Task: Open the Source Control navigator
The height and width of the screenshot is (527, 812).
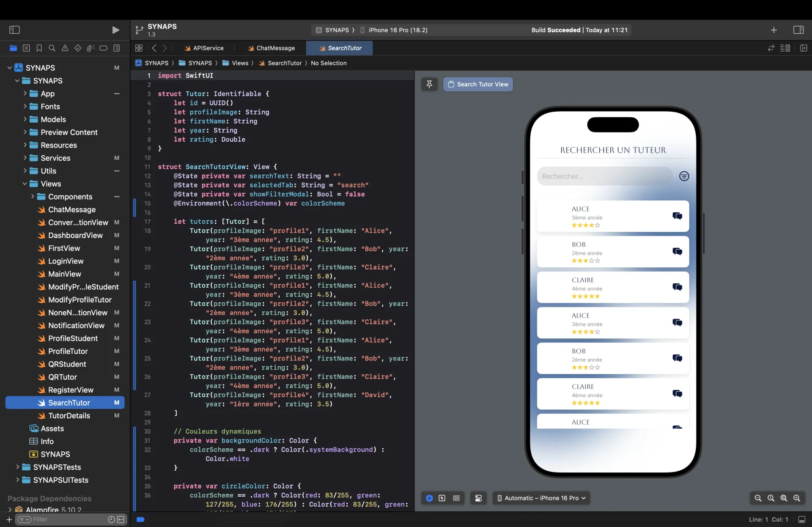Action: 26,48
